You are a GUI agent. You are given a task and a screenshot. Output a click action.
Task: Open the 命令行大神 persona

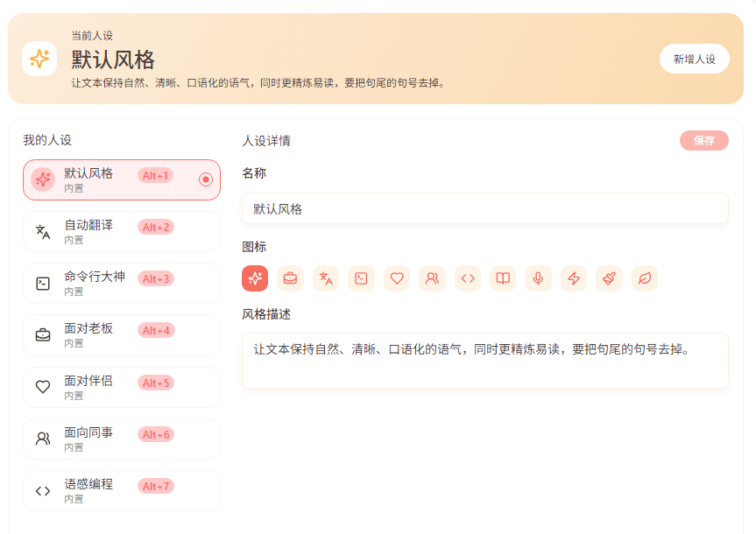[x=121, y=283]
